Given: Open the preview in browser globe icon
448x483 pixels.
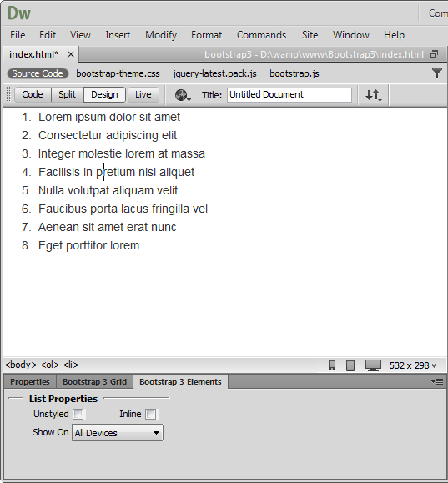Looking at the screenshot, I should click(x=183, y=95).
